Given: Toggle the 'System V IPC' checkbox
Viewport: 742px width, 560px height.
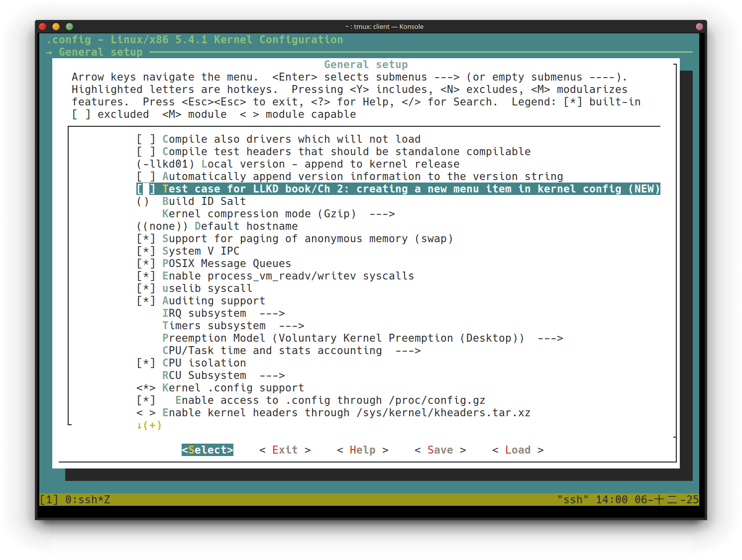Looking at the screenshot, I should (146, 251).
